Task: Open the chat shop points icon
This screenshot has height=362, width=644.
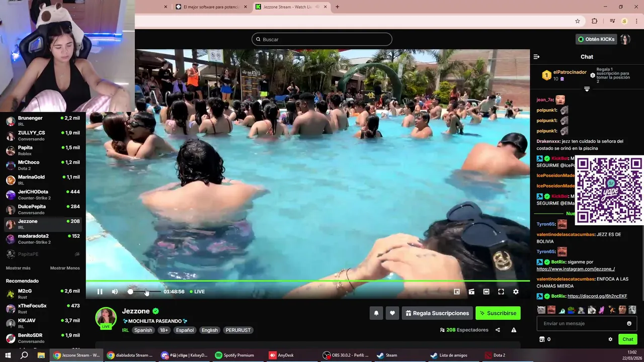Action: pyautogui.click(x=542, y=339)
